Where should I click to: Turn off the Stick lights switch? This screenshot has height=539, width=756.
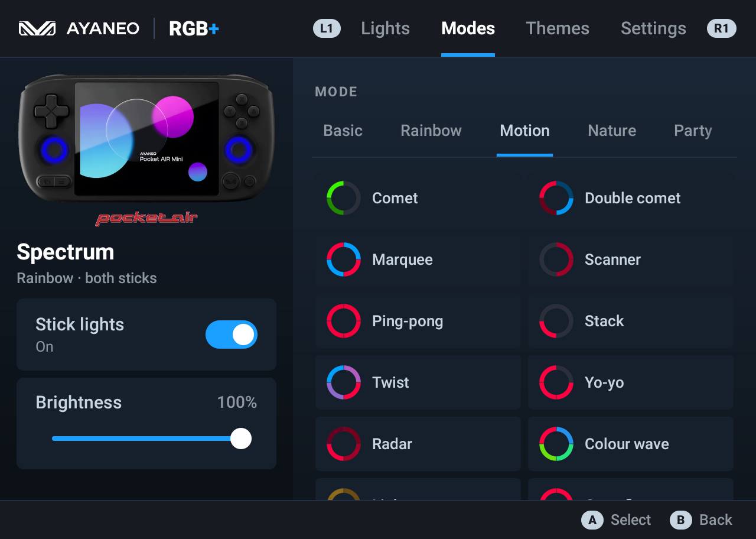[232, 335]
